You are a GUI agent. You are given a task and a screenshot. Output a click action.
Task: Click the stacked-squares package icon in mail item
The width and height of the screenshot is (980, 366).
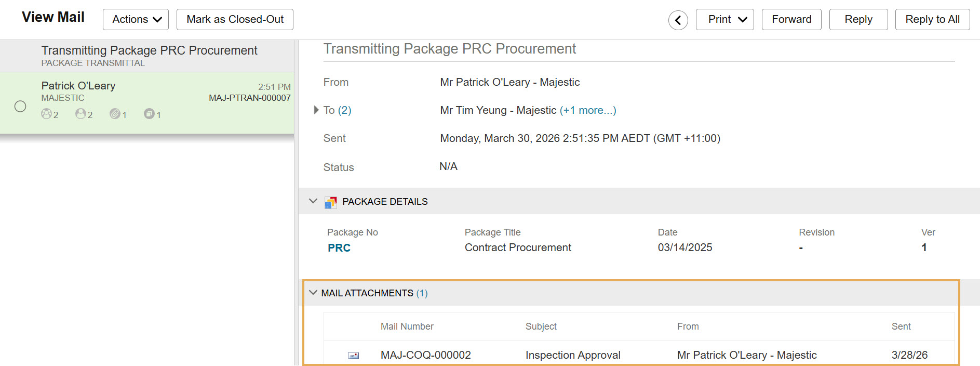pos(149,114)
